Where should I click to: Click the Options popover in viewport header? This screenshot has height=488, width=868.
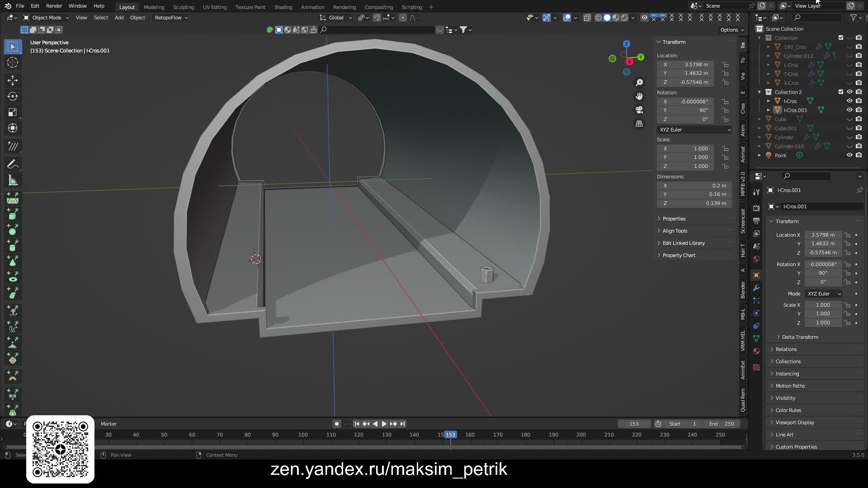pos(731,30)
